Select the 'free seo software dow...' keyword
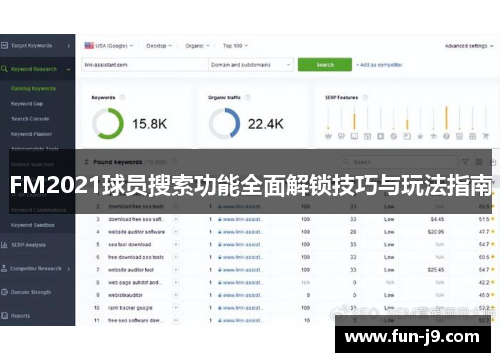Viewport: 500px width, 362px height. 135,320
